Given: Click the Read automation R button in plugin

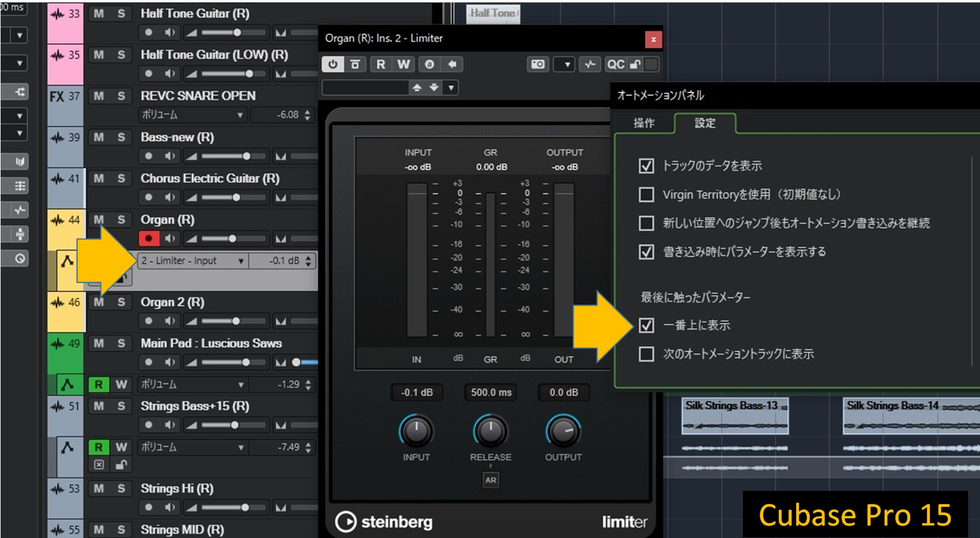Looking at the screenshot, I should pos(380,64).
